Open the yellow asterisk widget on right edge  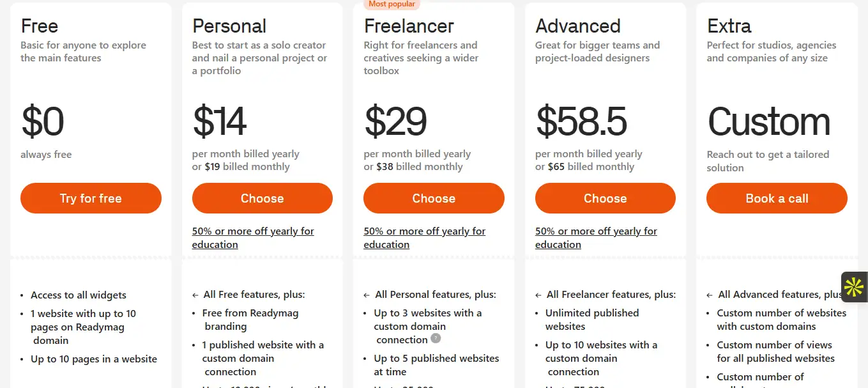(x=854, y=287)
